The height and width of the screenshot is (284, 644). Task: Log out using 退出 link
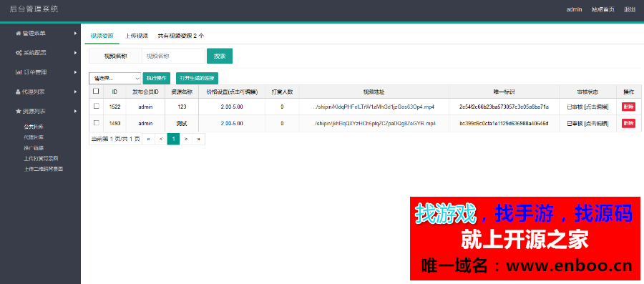(x=630, y=9)
